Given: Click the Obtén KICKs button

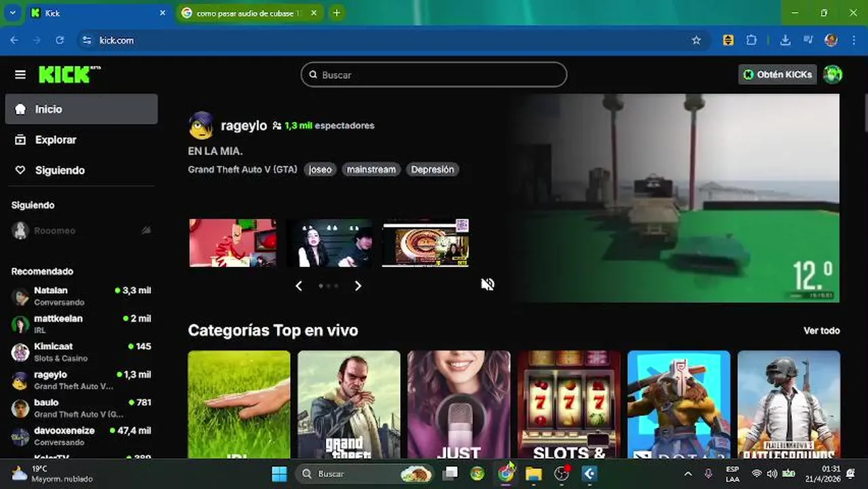Looking at the screenshot, I should click(x=778, y=75).
